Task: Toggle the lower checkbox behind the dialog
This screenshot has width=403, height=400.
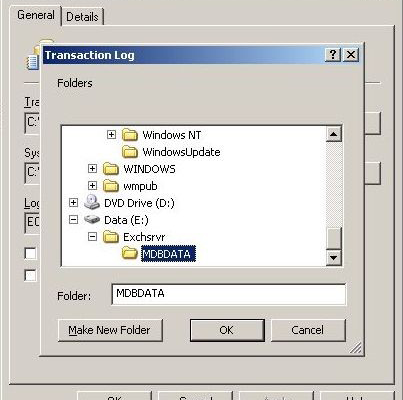Action: coord(30,275)
